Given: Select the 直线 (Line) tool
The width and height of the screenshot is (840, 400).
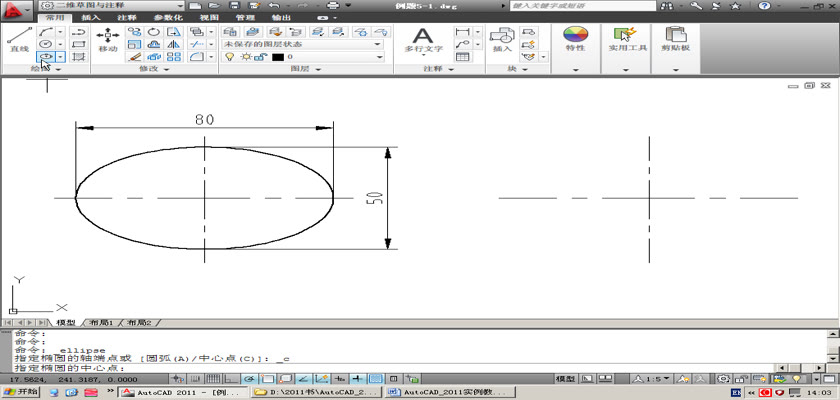Looking at the screenshot, I should (x=17, y=40).
